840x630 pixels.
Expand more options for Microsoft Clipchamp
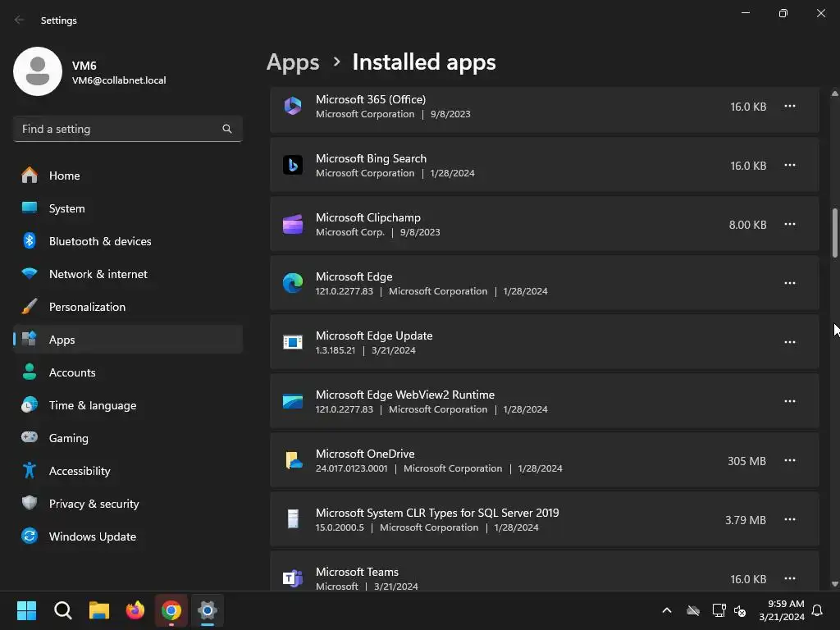point(789,224)
